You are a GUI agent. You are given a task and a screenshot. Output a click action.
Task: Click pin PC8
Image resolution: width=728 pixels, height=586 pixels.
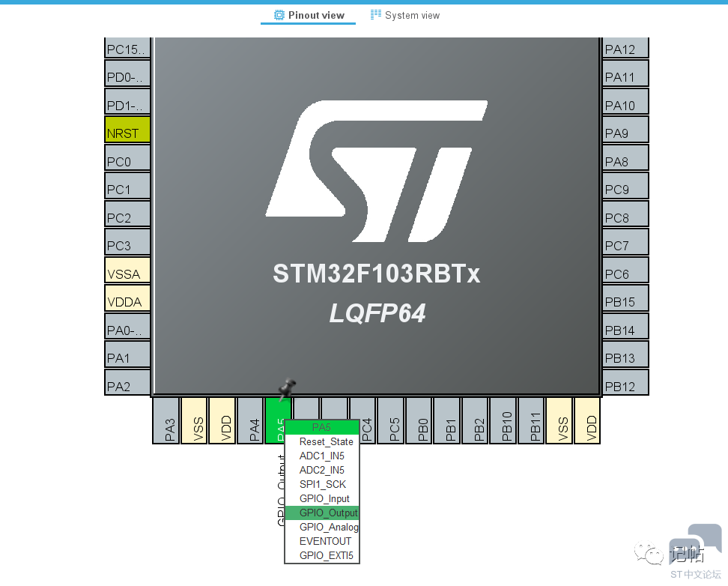[625, 214]
